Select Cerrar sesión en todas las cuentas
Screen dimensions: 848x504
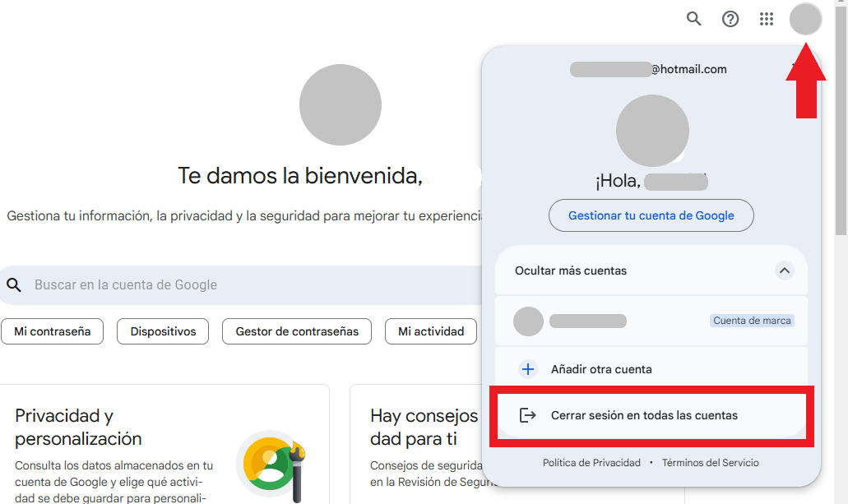point(651,415)
